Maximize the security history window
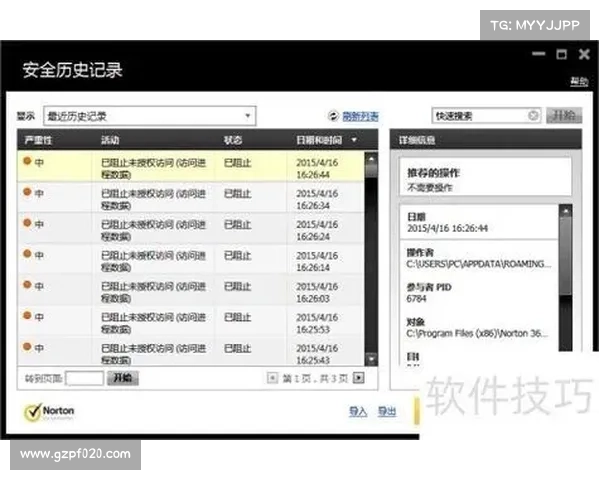 (x=561, y=54)
